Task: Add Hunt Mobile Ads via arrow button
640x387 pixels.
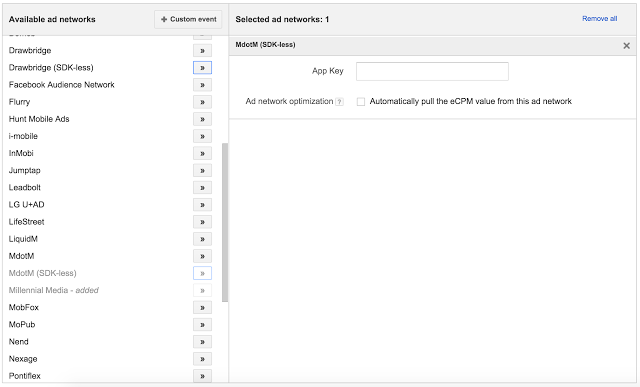Action: click(x=202, y=119)
